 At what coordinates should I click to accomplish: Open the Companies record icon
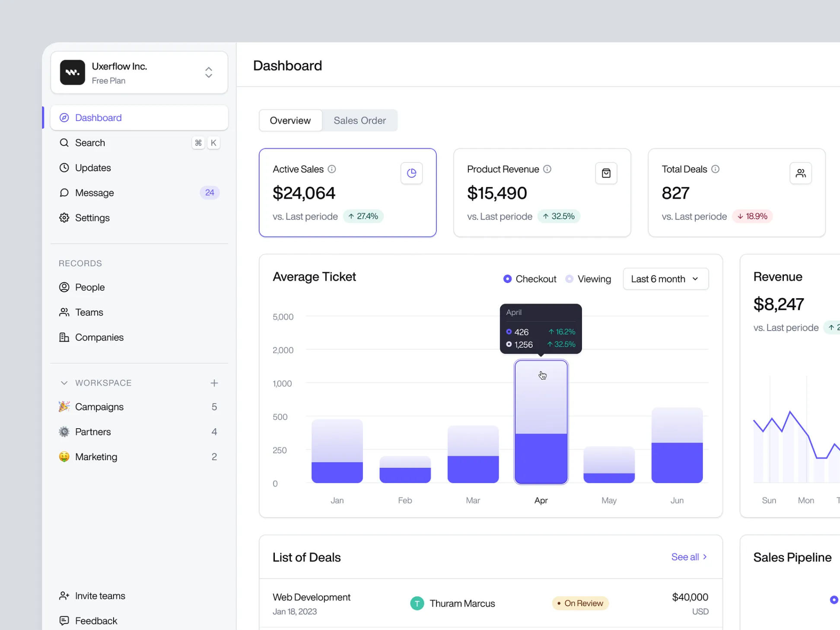pyautogui.click(x=64, y=337)
